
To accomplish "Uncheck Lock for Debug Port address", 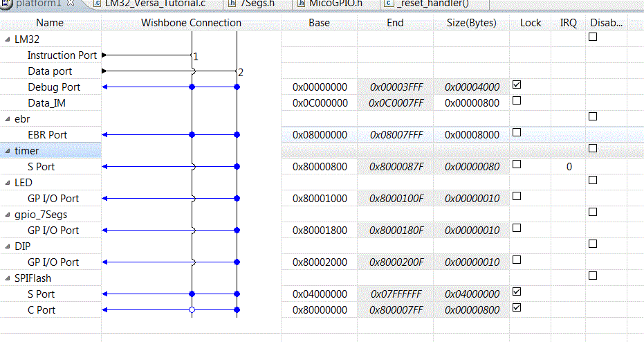I will (517, 84).
